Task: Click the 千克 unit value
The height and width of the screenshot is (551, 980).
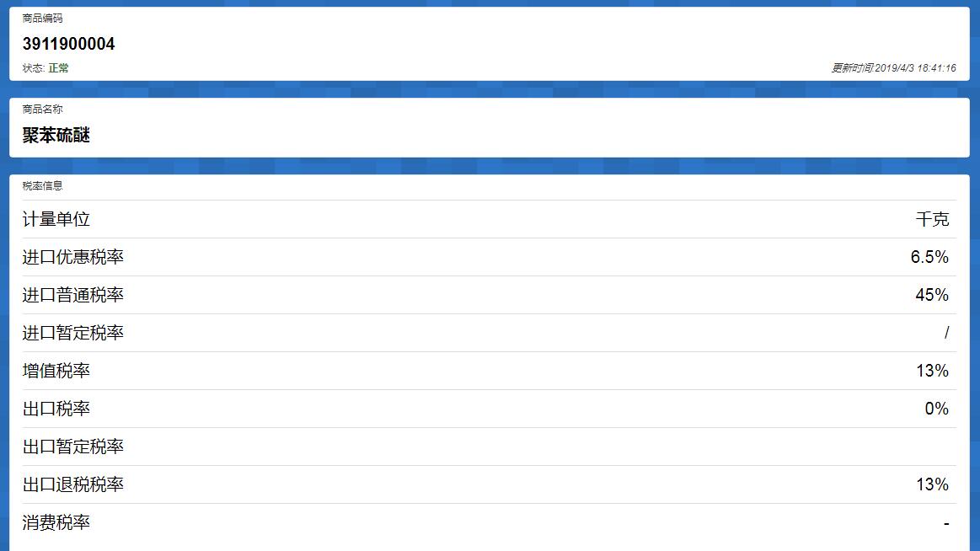Action: (x=932, y=219)
